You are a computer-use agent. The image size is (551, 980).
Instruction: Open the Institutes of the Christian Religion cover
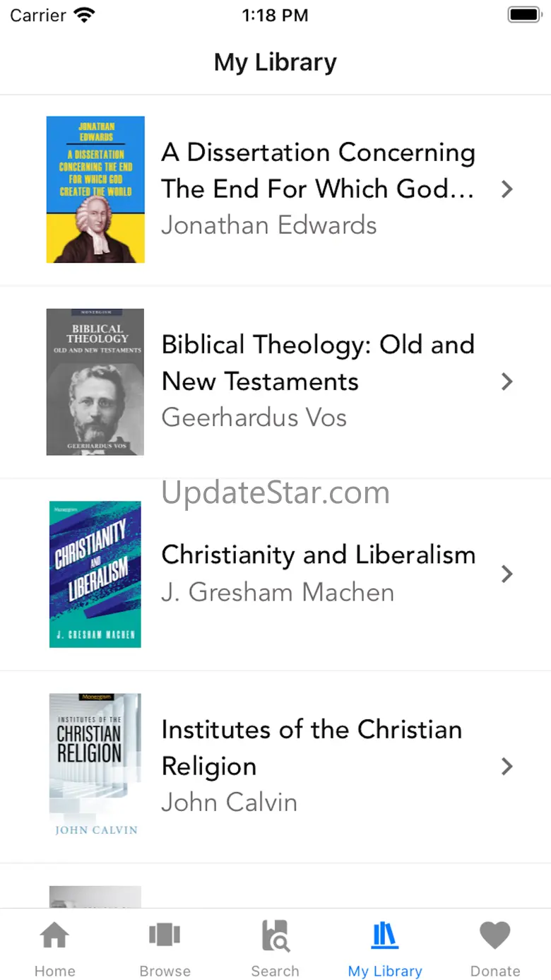pyautogui.click(x=95, y=766)
